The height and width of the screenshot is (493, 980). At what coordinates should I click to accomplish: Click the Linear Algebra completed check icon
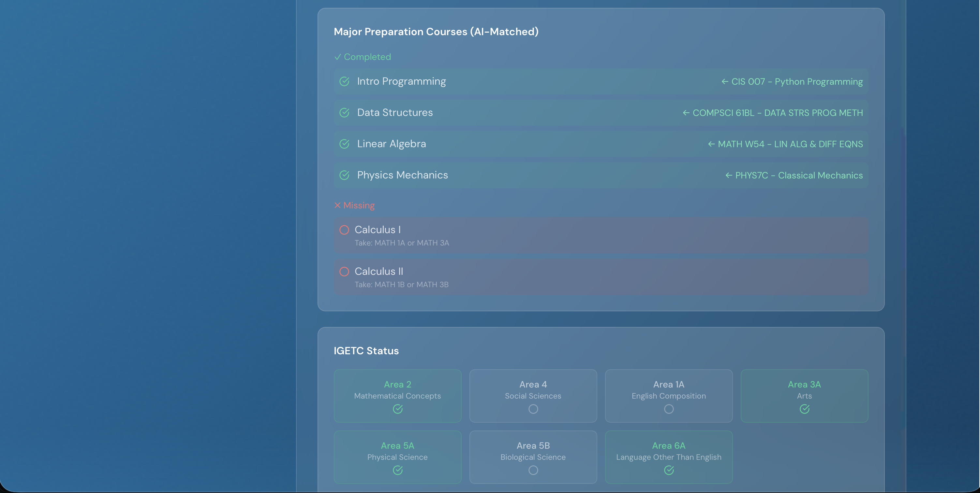344,144
